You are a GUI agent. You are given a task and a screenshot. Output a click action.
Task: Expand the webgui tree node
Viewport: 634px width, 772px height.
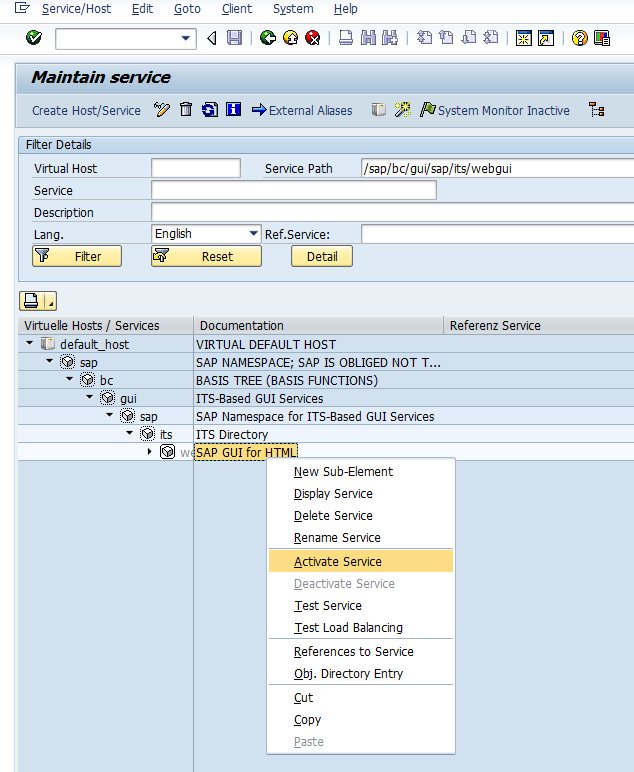[150, 451]
